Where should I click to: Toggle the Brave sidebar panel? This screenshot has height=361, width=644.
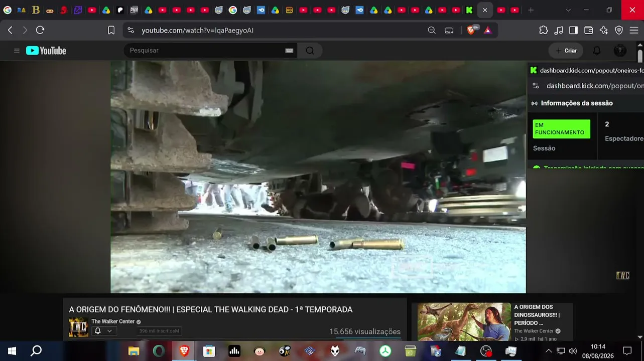[x=573, y=30]
